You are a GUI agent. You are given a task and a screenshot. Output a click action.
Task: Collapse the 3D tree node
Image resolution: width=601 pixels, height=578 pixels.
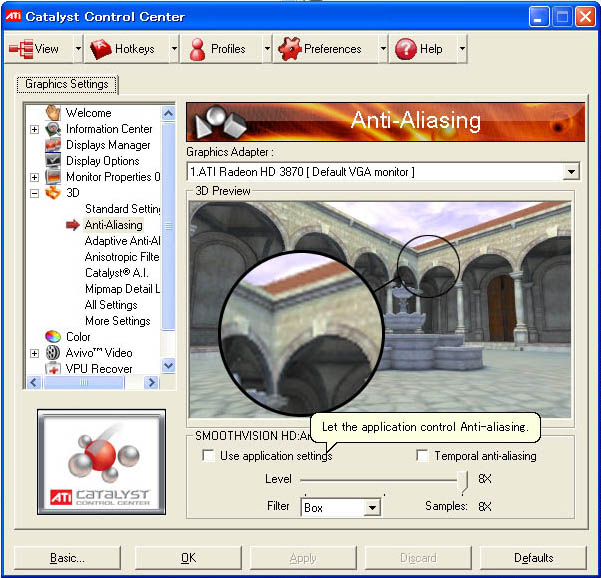click(34, 193)
